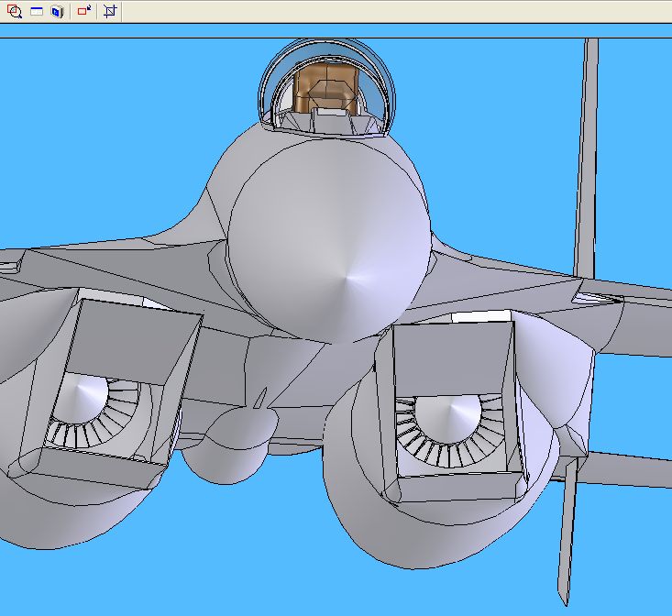672x616 pixels.
Task: Select the brown pilot seat in cockpit
Action: [326, 88]
